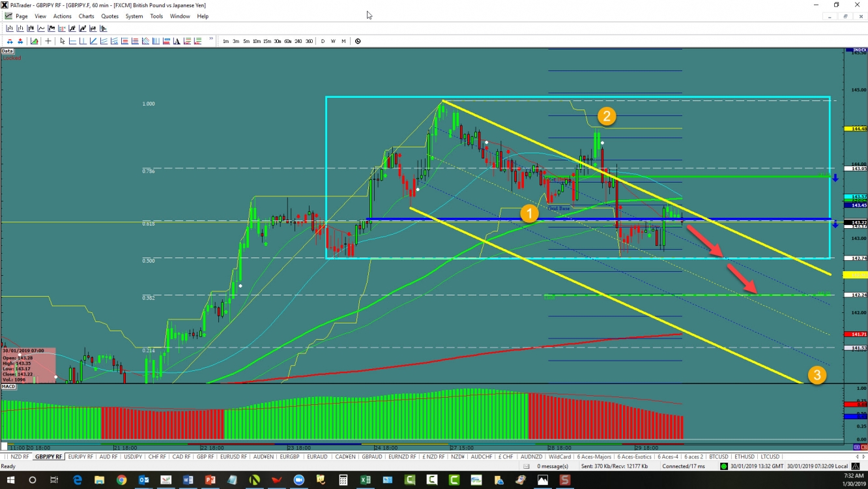Viewport: 868px width, 489px height.
Task: Select the diagonal trend line tool
Action: click(93, 41)
